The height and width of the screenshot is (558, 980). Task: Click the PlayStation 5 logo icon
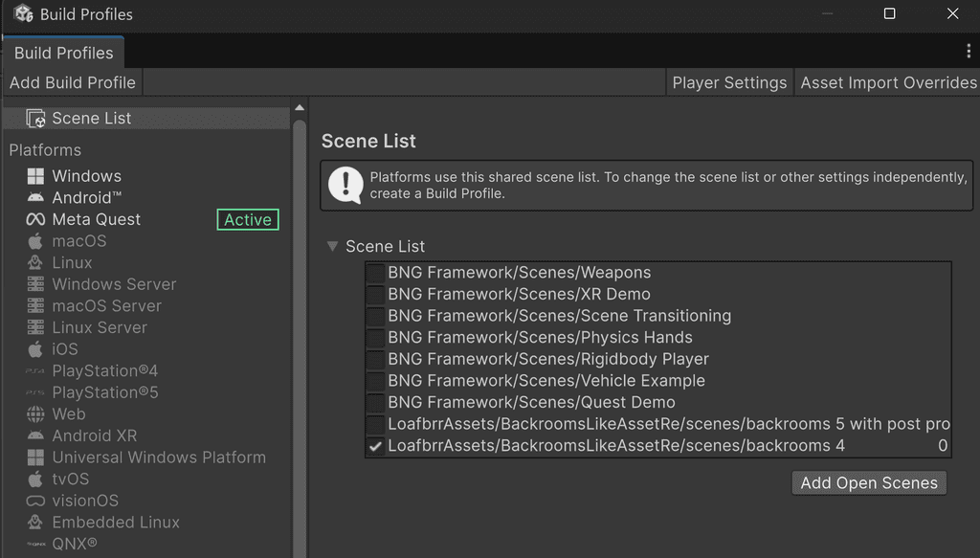click(35, 392)
